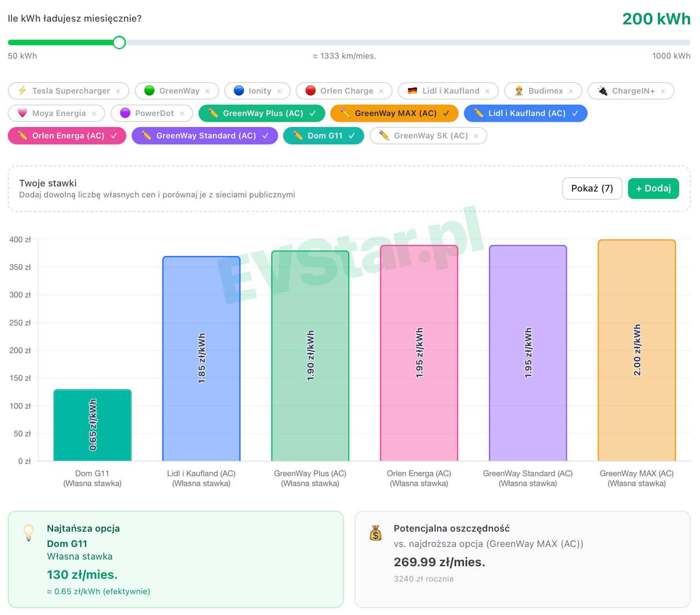Click the '400 zł' y-axis label
This screenshot has width=700, height=615.
pyautogui.click(x=20, y=239)
